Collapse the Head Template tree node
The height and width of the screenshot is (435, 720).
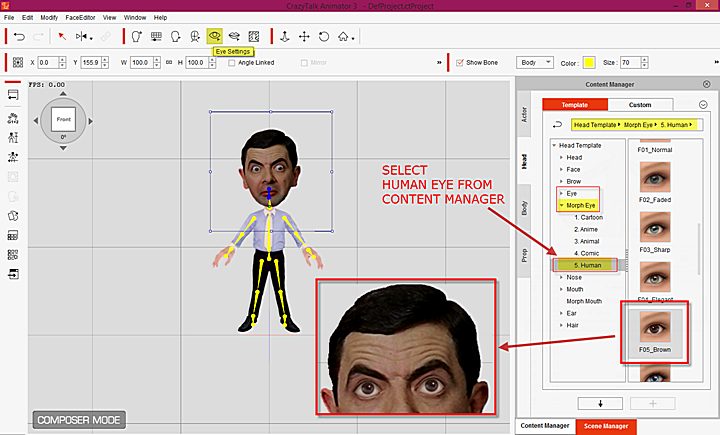pyautogui.click(x=554, y=145)
